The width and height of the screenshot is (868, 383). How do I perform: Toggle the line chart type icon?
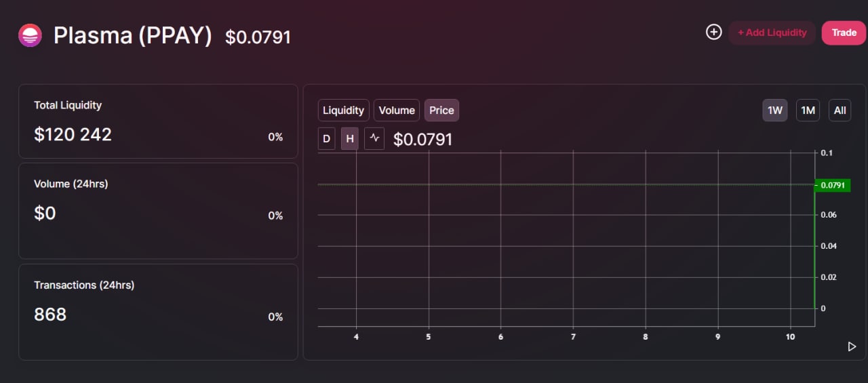point(375,139)
